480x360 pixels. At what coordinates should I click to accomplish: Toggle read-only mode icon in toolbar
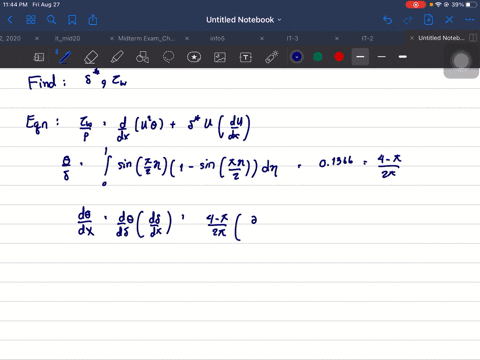(x=39, y=57)
